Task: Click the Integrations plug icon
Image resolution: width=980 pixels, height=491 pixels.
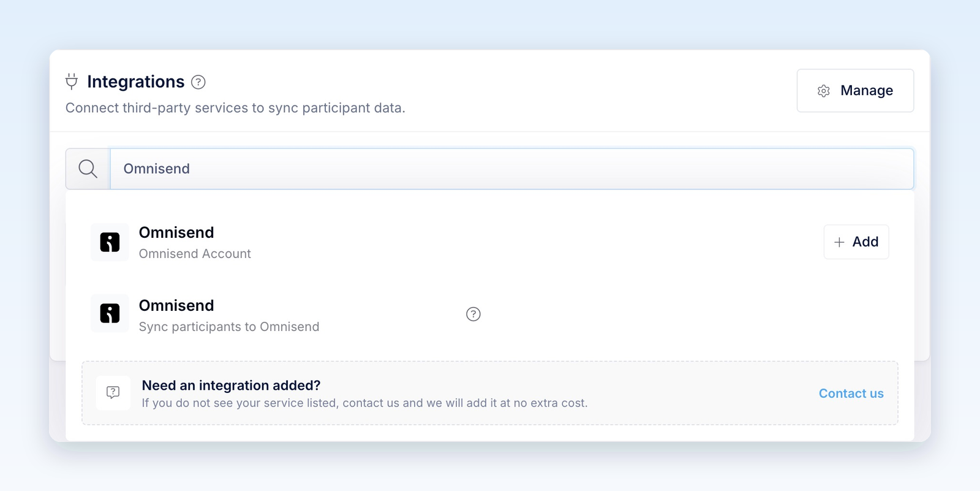Action: coord(72,82)
